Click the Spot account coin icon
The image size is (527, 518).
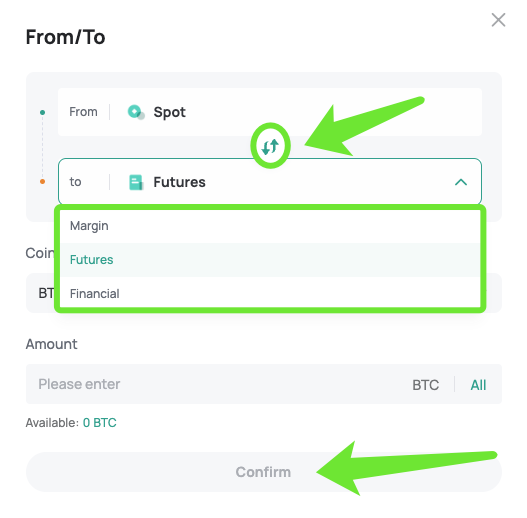click(x=136, y=112)
